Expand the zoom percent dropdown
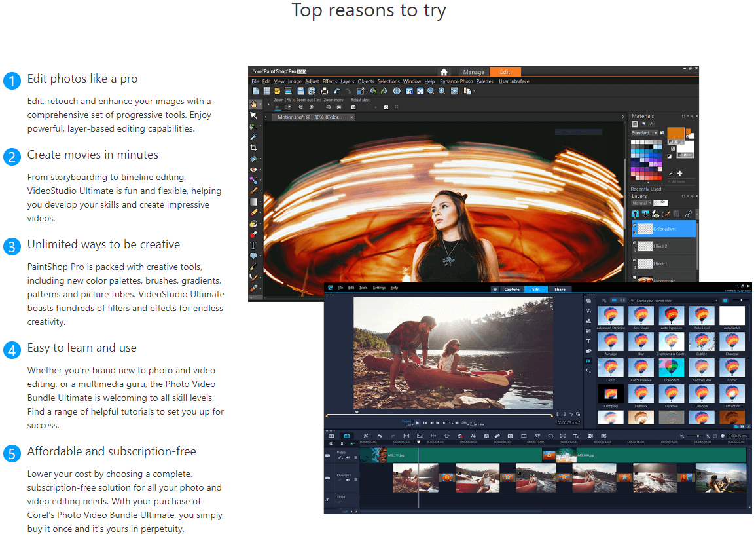The height and width of the screenshot is (543, 756). 289,107
